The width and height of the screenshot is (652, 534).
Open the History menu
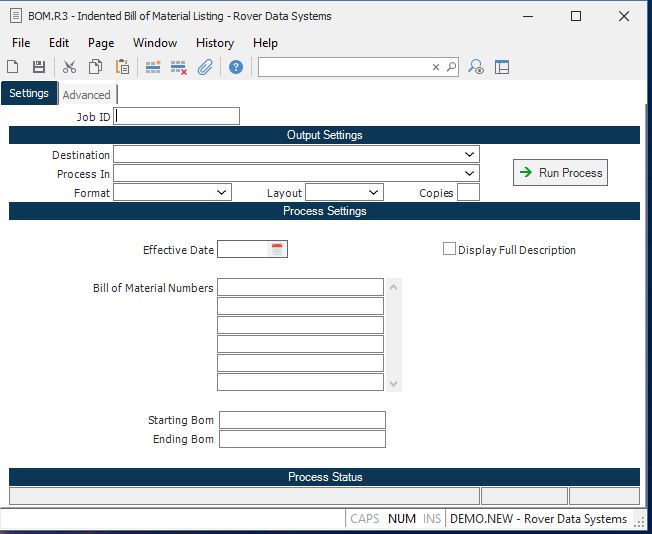[214, 43]
